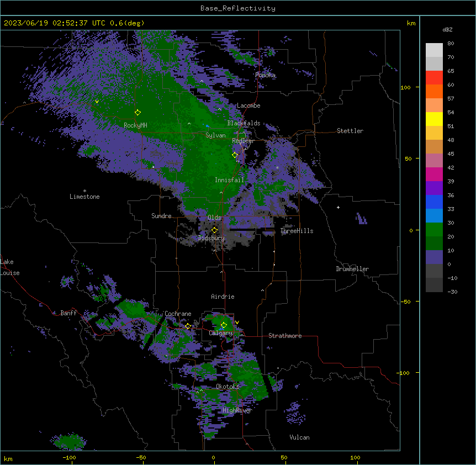
Task: Click the dBZ legend heading
Action: tap(447, 30)
